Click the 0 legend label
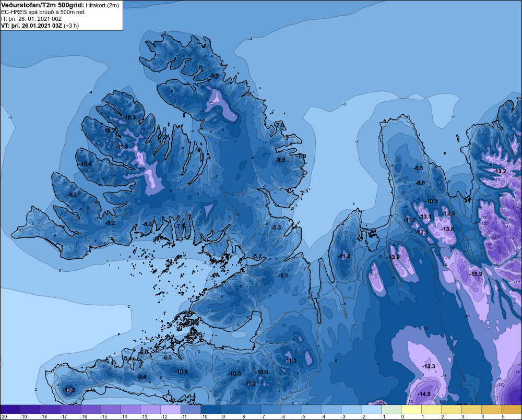Screen dimensions: 522x420 pos(403,417)
